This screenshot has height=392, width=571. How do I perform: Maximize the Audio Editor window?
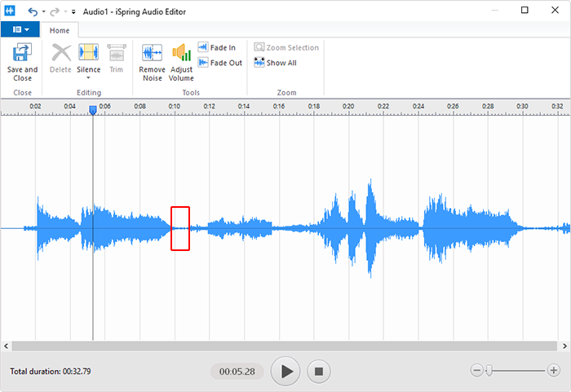point(525,11)
